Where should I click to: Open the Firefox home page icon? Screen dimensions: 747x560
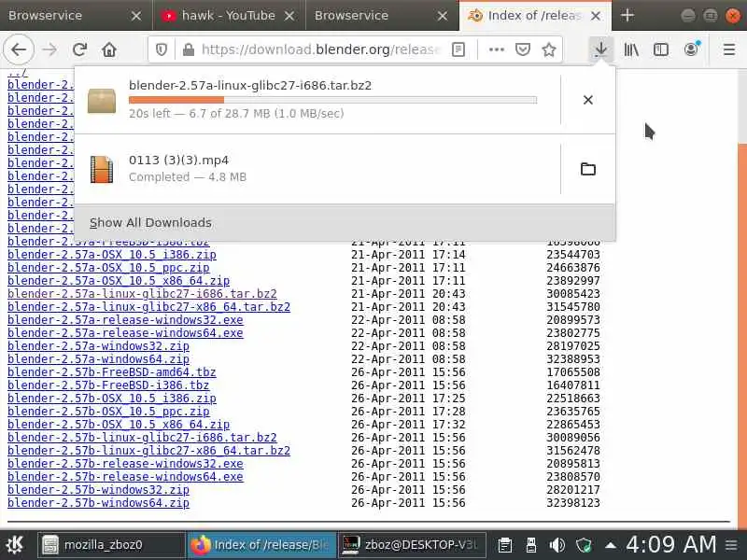click(x=109, y=49)
